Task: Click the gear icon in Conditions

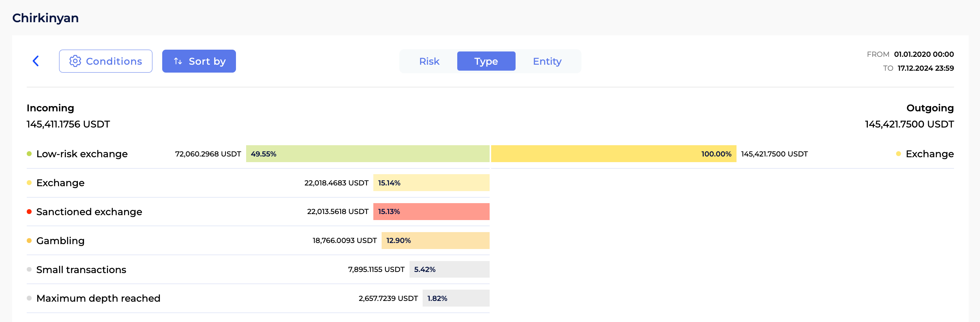Action: (x=75, y=61)
